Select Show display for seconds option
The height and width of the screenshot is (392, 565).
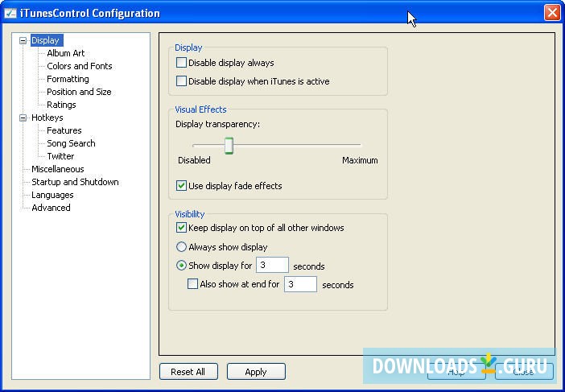pyautogui.click(x=181, y=266)
